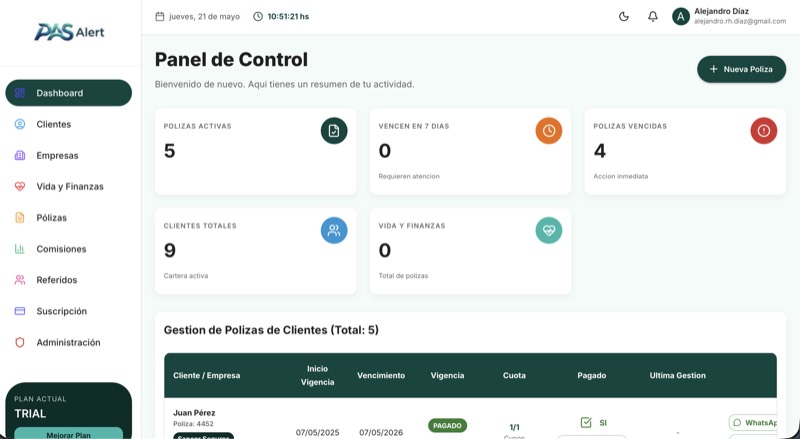Select Vida y Finanzas in sidebar
Viewport: 800px width, 439px height.
click(68, 186)
